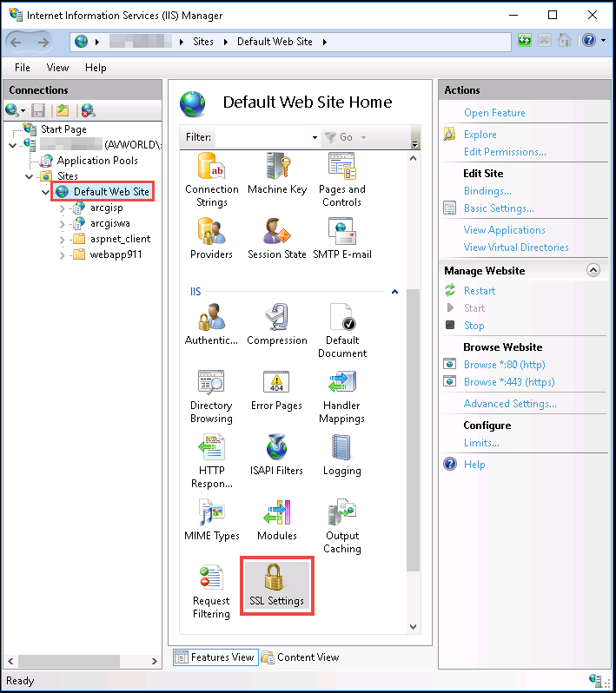Viewport: 616px width, 693px height.
Task: Open the Help icon dropdown arrow
Action: (604, 41)
